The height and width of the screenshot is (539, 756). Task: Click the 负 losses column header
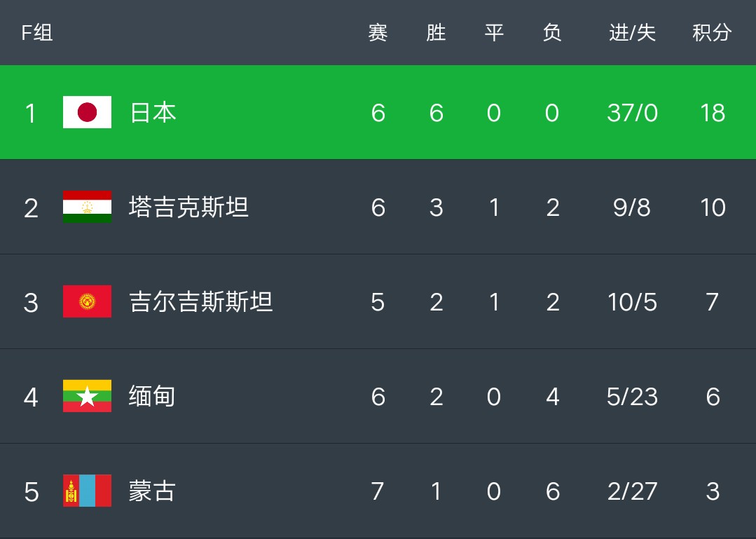coord(552,32)
